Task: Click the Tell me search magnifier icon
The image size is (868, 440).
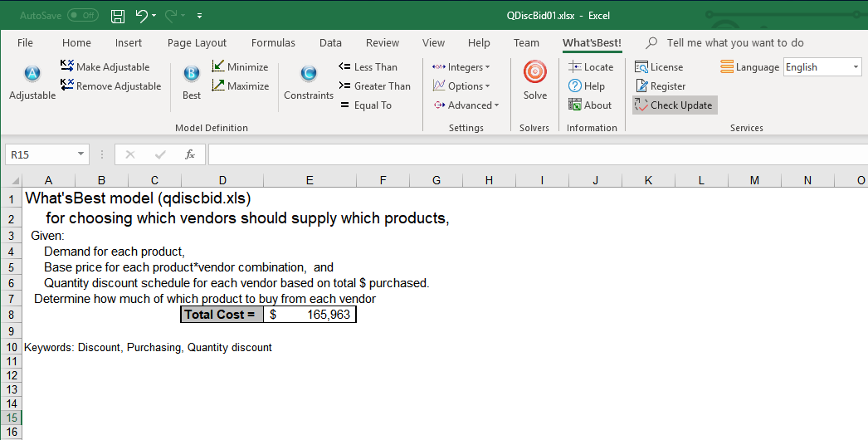Action: click(x=651, y=42)
